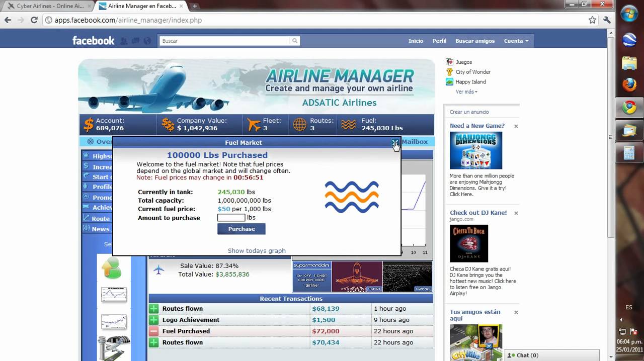
Task: Click the browser reload button
Action: coord(34,20)
